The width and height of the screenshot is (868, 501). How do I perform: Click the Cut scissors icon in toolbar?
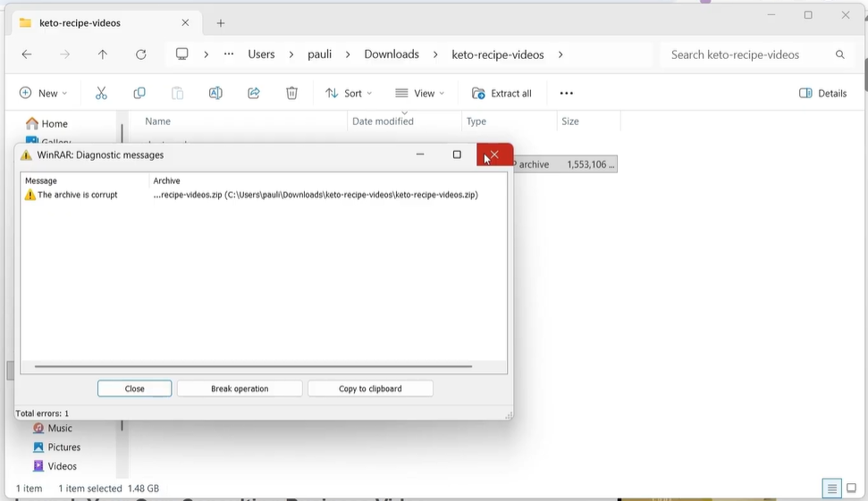[101, 93]
